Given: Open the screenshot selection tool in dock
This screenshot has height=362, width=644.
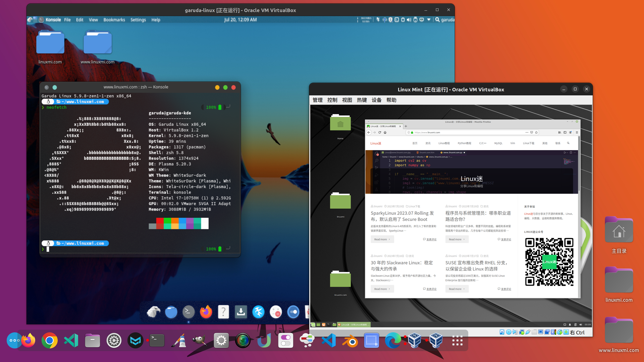Looking at the screenshot, I should point(371,341).
